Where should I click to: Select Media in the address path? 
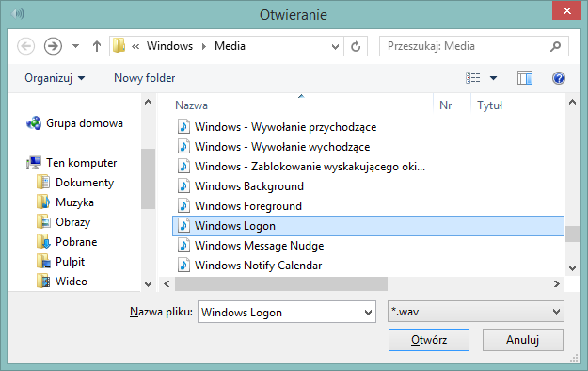230,46
